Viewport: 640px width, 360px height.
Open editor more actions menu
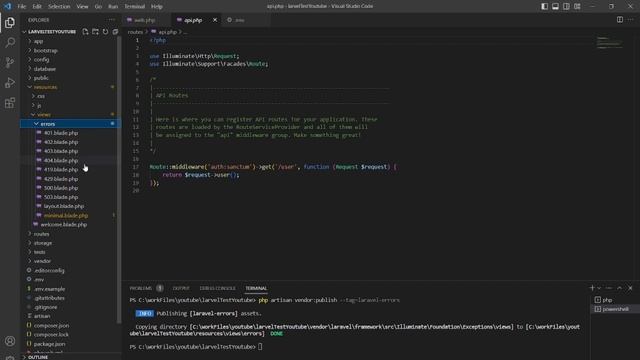pos(631,20)
